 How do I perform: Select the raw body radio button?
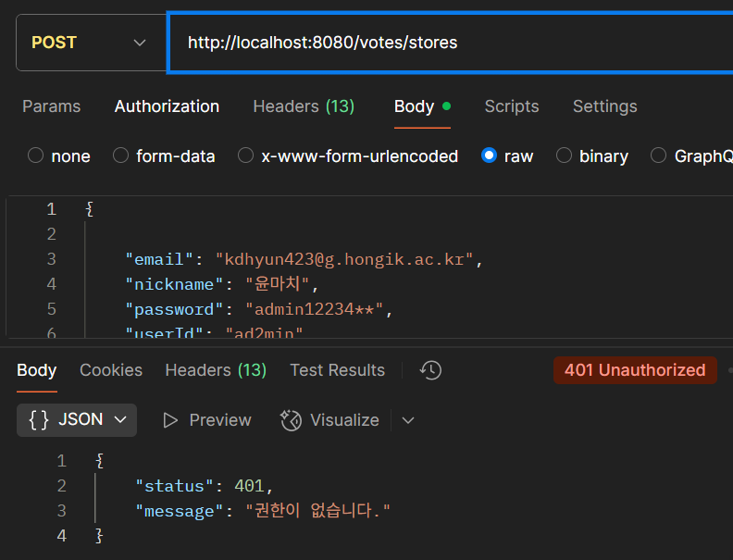489,156
